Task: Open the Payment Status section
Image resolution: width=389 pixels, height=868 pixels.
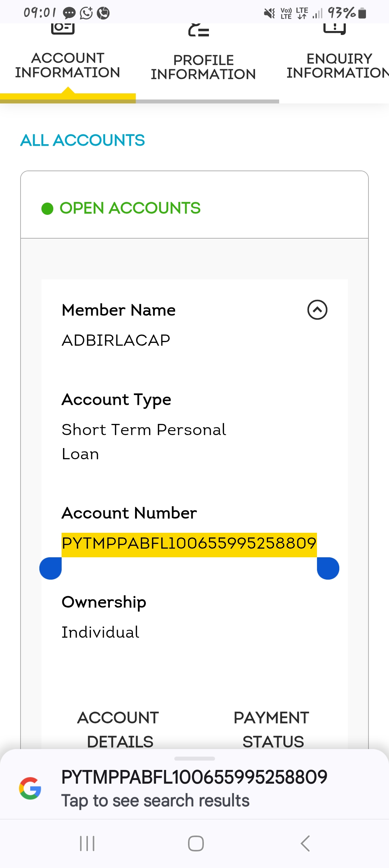Action: coord(272,729)
